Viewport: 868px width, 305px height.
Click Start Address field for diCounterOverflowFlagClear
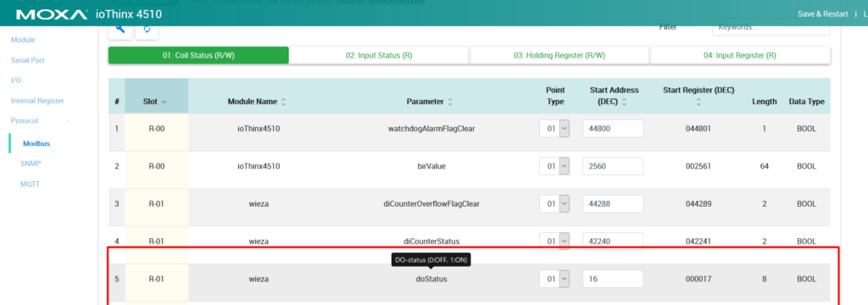[x=613, y=203]
